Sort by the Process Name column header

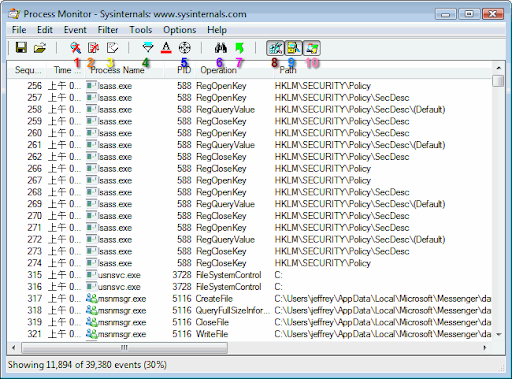coord(125,70)
